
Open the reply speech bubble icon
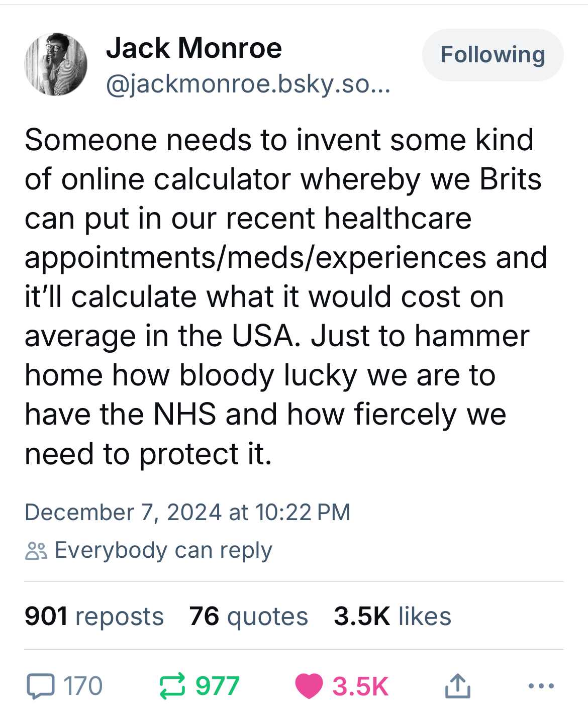(x=40, y=686)
